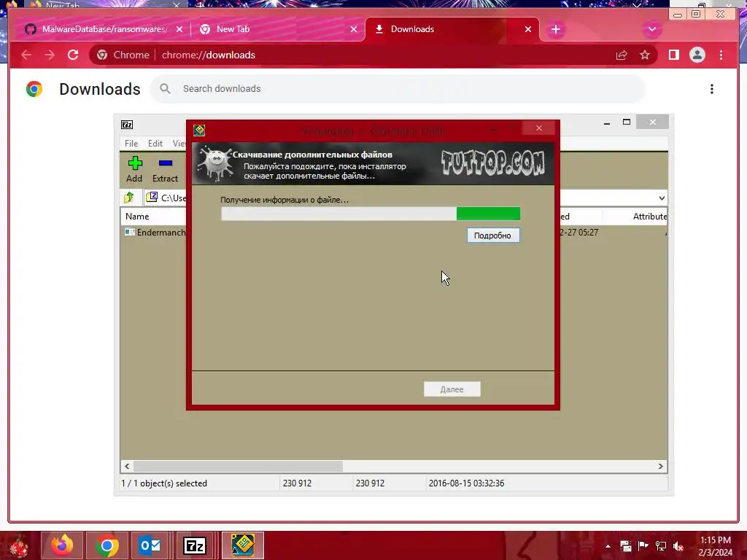Open the File menu in 7-Zip
747x560 pixels.
click(131, 144)
